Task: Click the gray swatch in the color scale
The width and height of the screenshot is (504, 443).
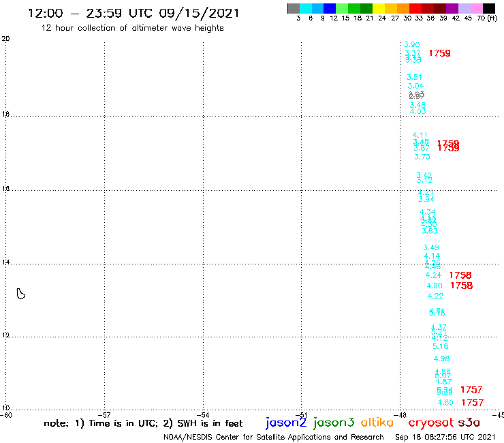Action: [x=294, y=8]
